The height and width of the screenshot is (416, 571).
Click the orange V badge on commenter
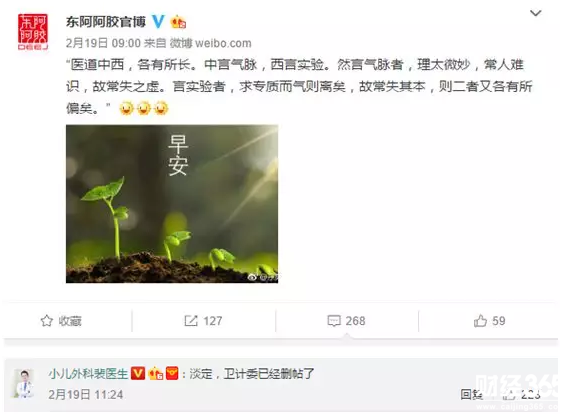tap(138, 373)
